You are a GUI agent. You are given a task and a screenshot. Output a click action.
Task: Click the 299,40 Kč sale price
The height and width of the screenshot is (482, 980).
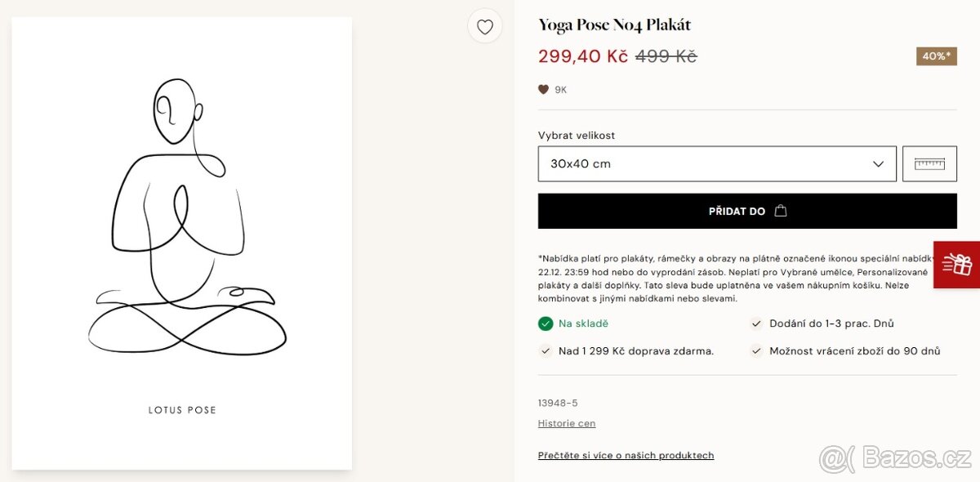click(583, 56)
